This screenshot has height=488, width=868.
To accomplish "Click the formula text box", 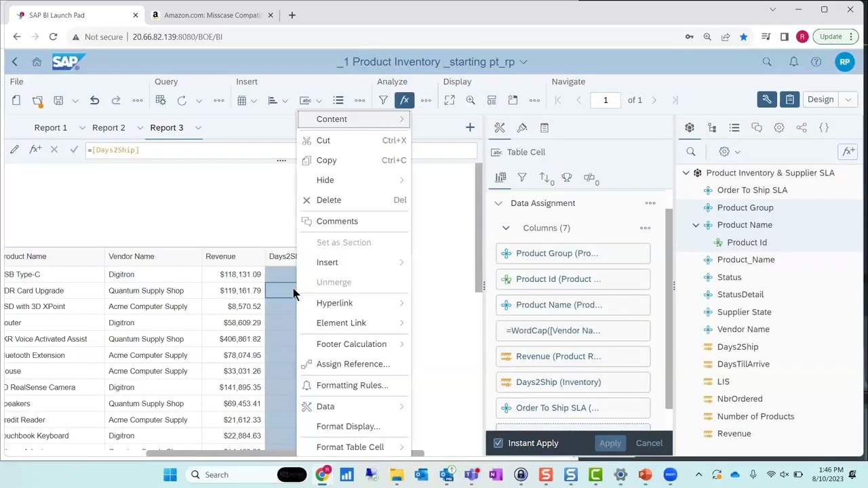I will tap(281, 150).
